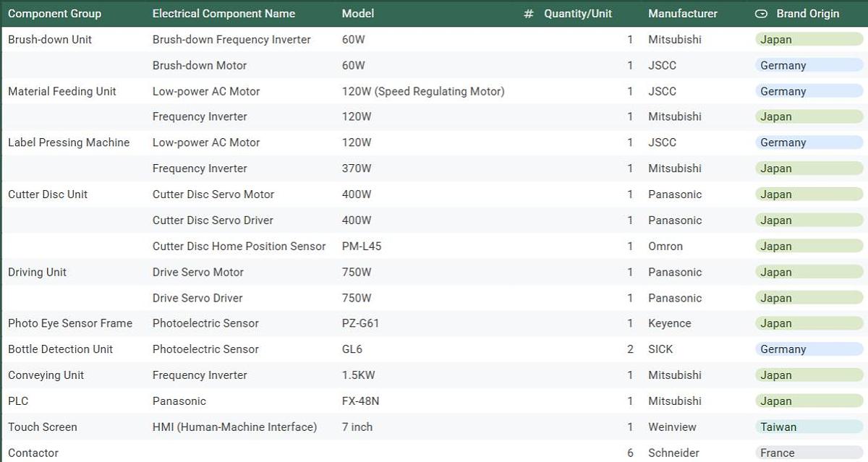The width and height of the screenshot is (868, 462).
Task: Select the 120W (Speed Regulating Motor) cell
Action: click(423, 91)
